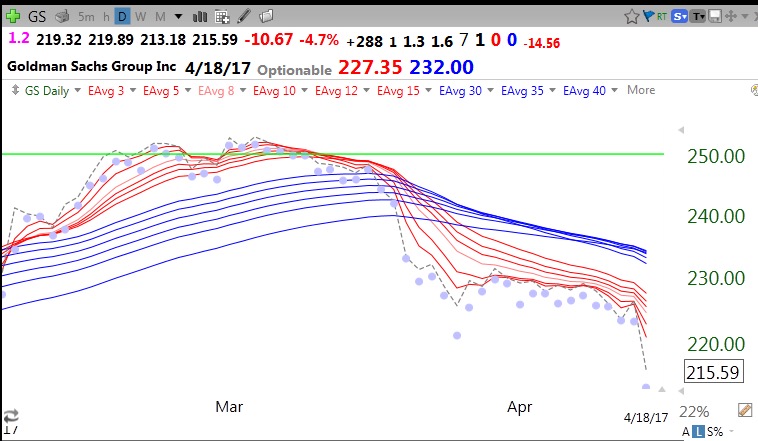This screenshot has height=441, width=758.
Task: Select the S% scale option
Action: tap(715, 431)
